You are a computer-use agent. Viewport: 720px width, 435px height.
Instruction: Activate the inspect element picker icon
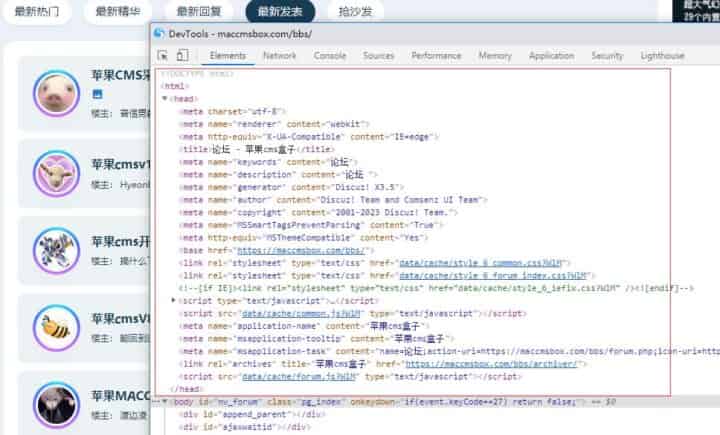(x=163, y=56)
